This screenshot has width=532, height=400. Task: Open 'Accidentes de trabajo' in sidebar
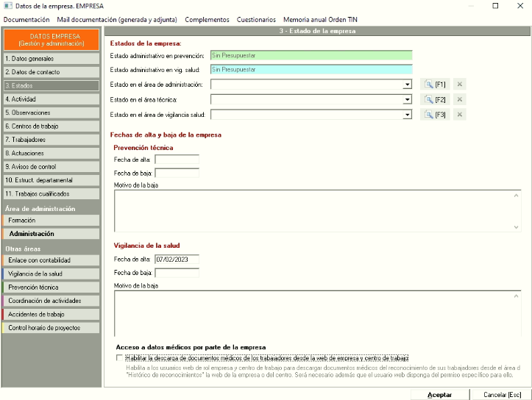(x=52, y=314)
